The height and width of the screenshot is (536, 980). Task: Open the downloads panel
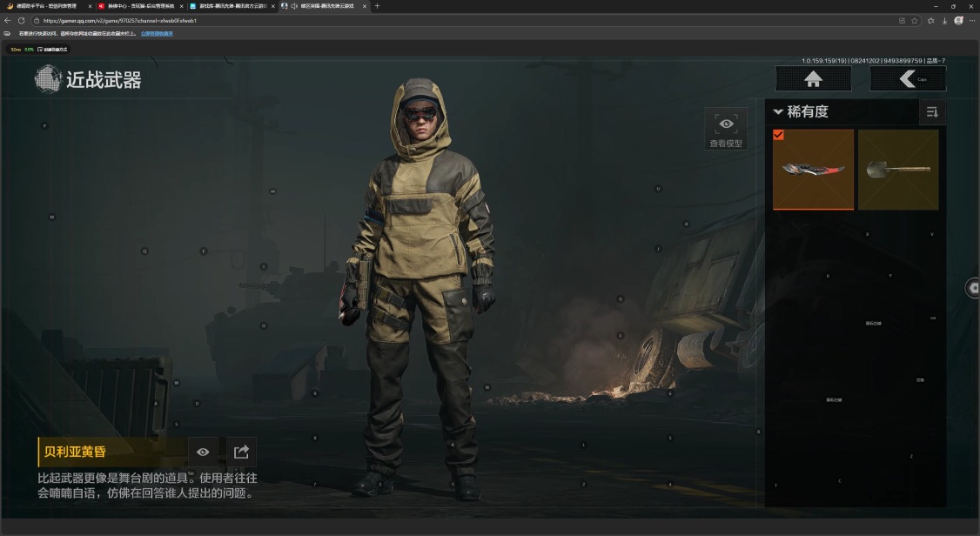[x=944, y=21]
